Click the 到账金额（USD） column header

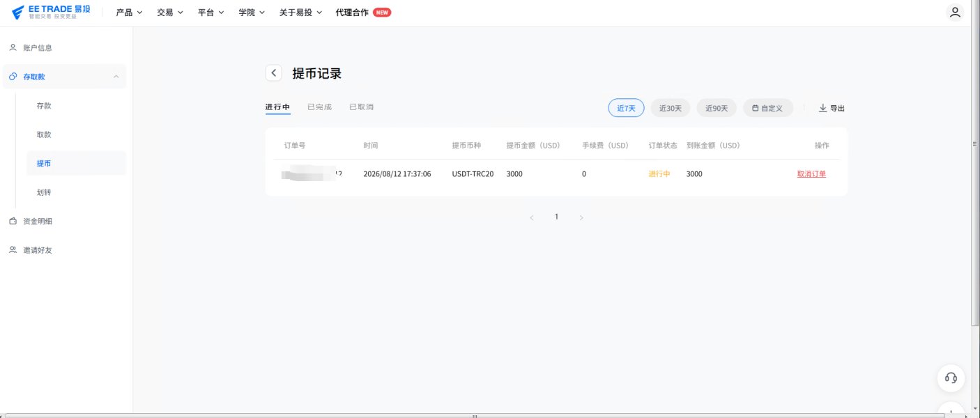tap(713, 146)
